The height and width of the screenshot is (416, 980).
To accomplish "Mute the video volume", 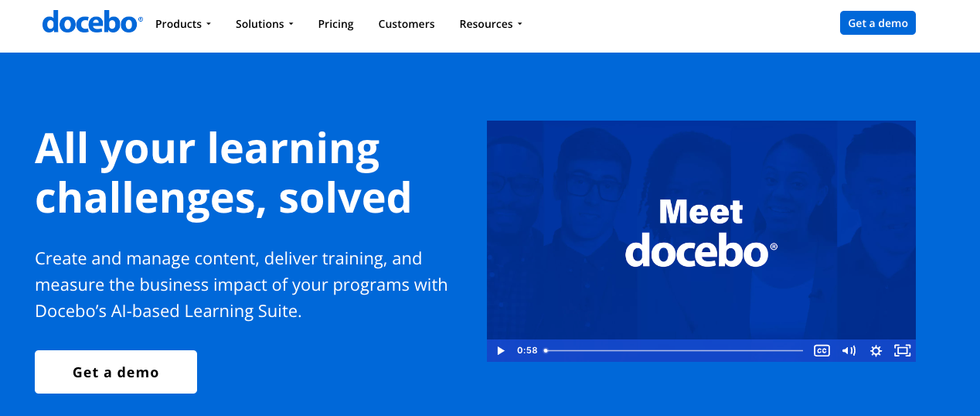I will pos(849,350).
